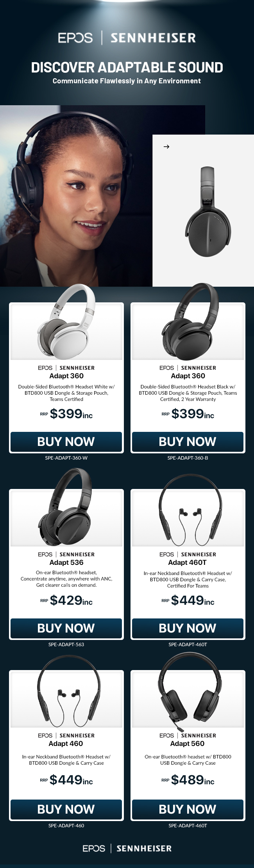Click the Adapt 536 product title

click(66, 562)
